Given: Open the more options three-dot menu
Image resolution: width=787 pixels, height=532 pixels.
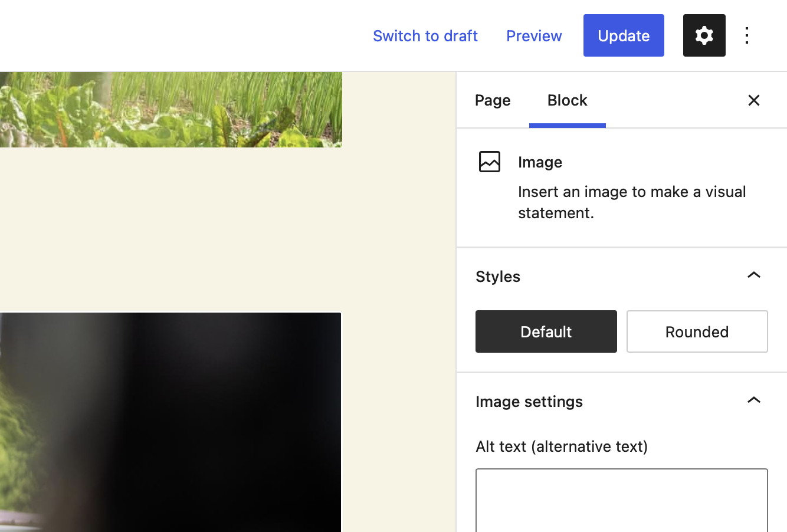Looking at the screenshot, I should pos(747,35).
